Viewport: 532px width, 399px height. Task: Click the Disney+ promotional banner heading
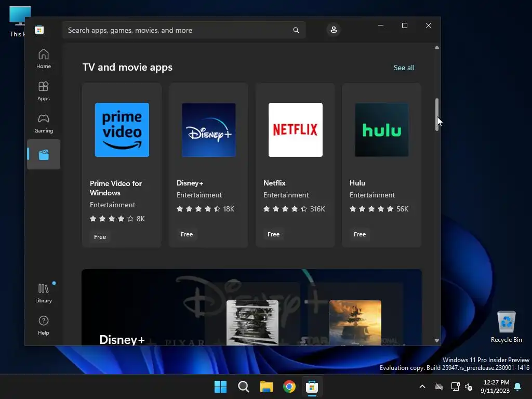tap(122, 339)
